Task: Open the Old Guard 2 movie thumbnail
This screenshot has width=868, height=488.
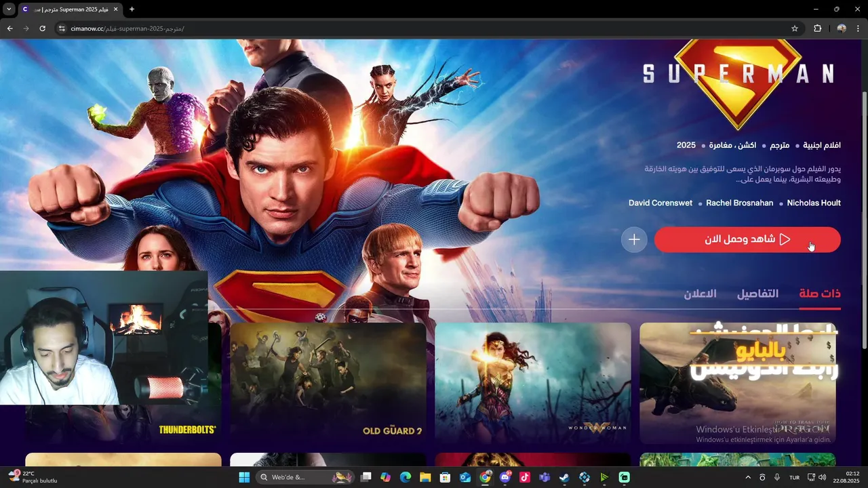Action: coord(328,383)
